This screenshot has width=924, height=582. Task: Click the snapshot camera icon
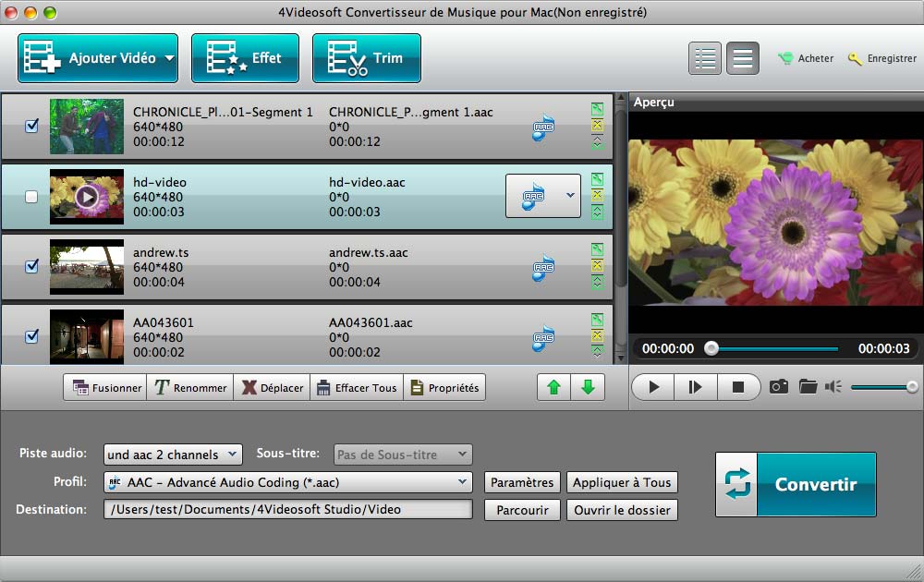[779, 387]
